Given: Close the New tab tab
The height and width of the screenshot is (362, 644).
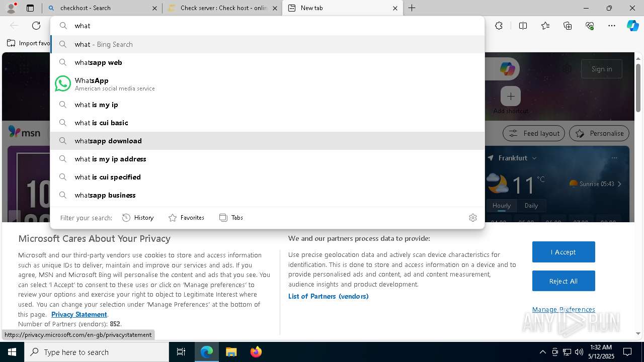Looking at the screenshot, I should point(395,8).
